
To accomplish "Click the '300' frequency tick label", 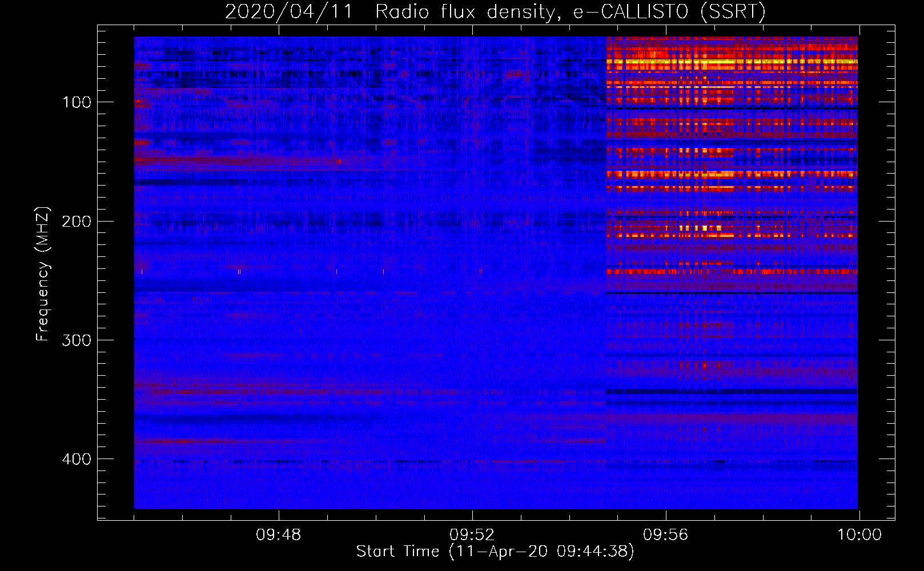I will [77, 340].
